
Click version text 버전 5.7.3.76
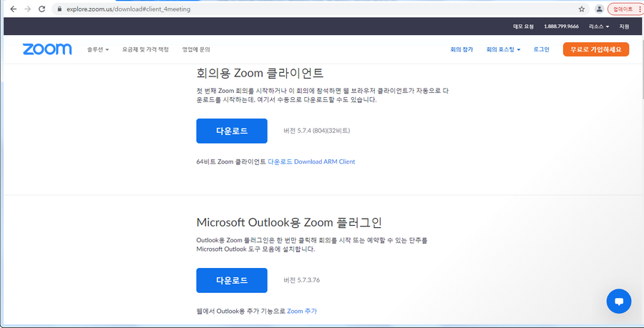click(301, 280)
